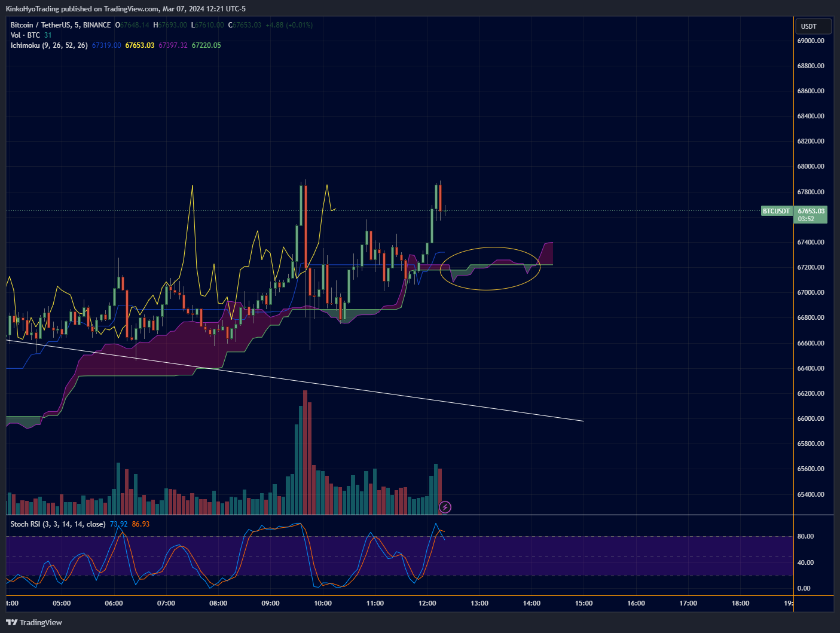Click the high value H67693.00
Image resolution: width=840 pixels, height=633 pixels.
(170, 25)
